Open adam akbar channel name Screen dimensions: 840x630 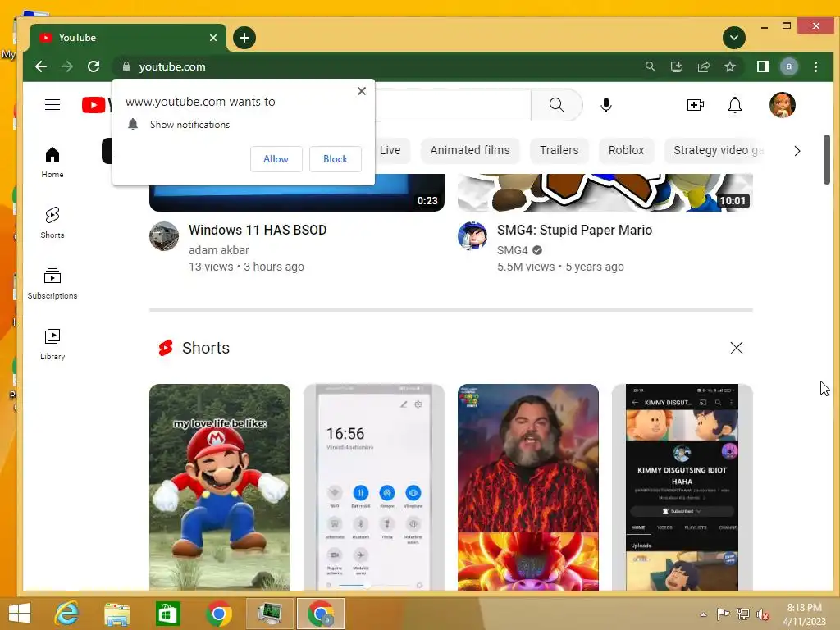pos(218,250)
